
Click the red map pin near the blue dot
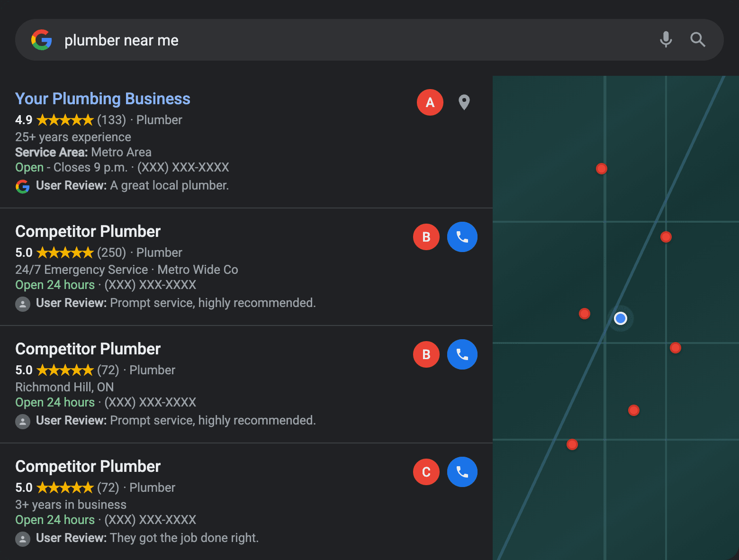coord(584,313)
